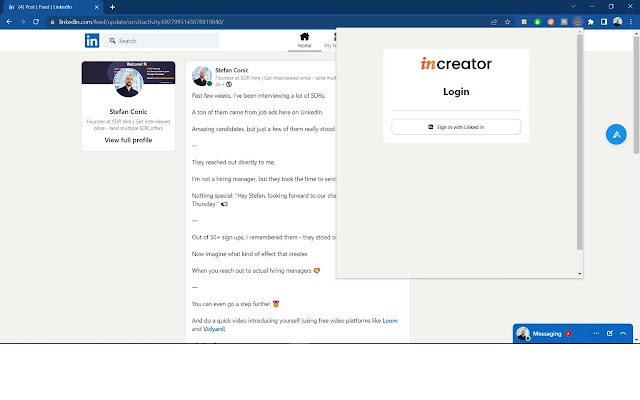Image resolution: width=640 pixels, height=400 pixels.
Task: Click the sidebar profile banner image
Action: pyautogui.click(x=128, y=73)
